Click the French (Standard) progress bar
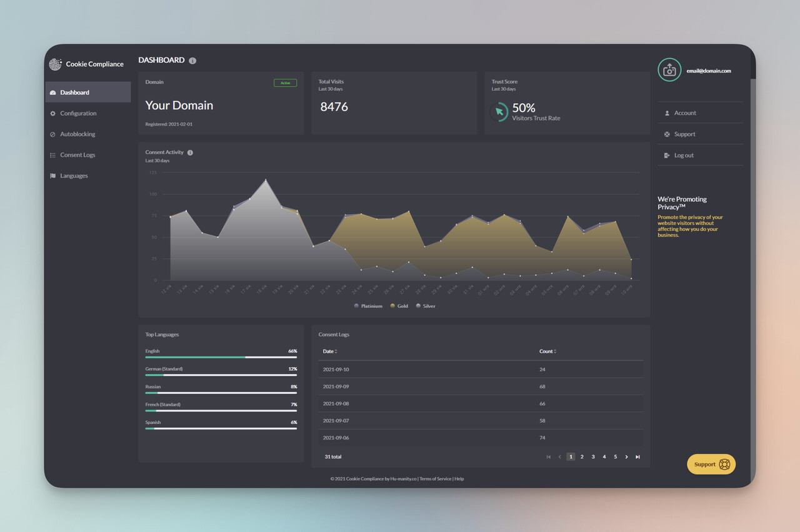 [x=221, y=411]
